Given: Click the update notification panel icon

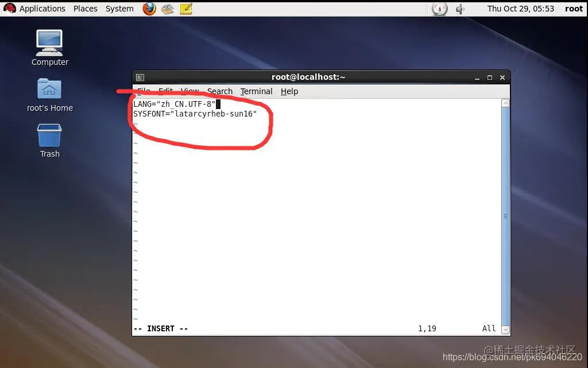Looking at the screenshot, I should (439, 9).
